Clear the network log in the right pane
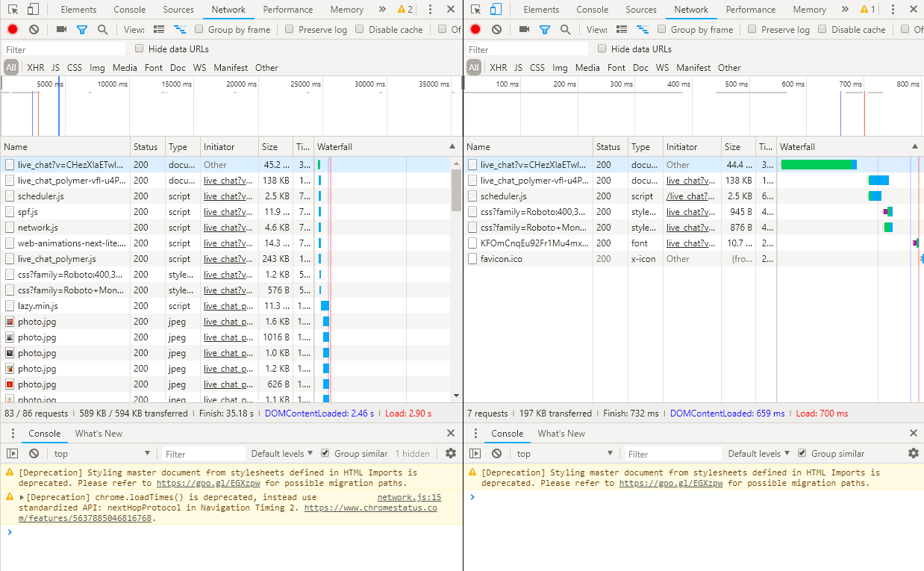This screenshot has height=571, width=924. pos(496,30)
